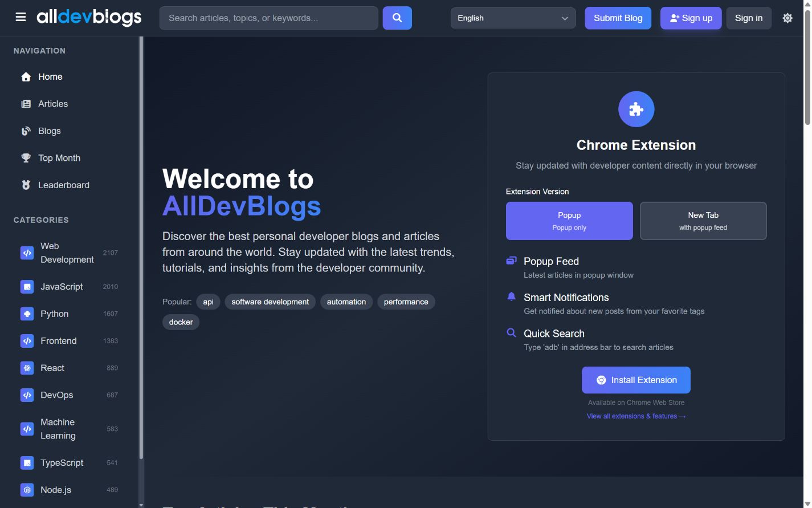Open the English language dropdown
Viewport: 812px width, 508px height.
click(x=513, y=18)
